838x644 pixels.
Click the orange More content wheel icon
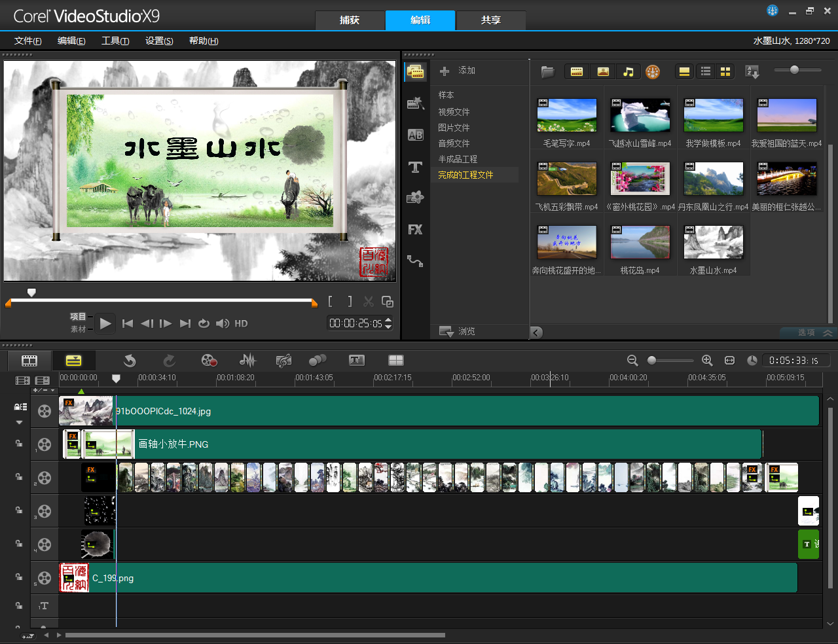[653, 72]
